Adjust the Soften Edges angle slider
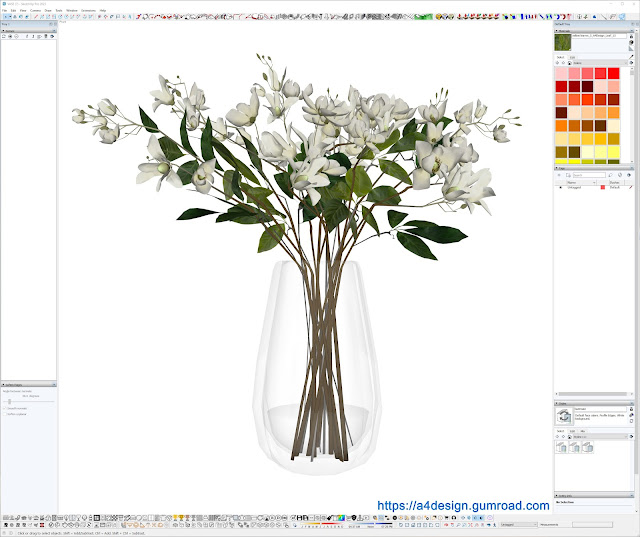Screen dimensions: 640x537 [10, 402]
